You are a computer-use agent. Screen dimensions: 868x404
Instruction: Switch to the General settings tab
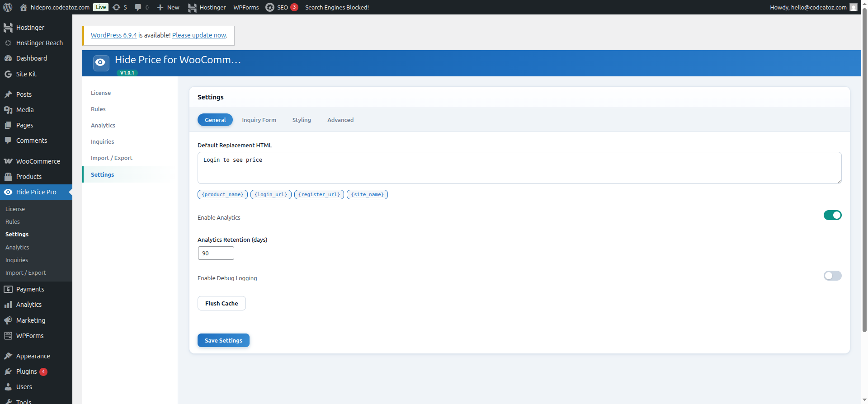point(215,120)
